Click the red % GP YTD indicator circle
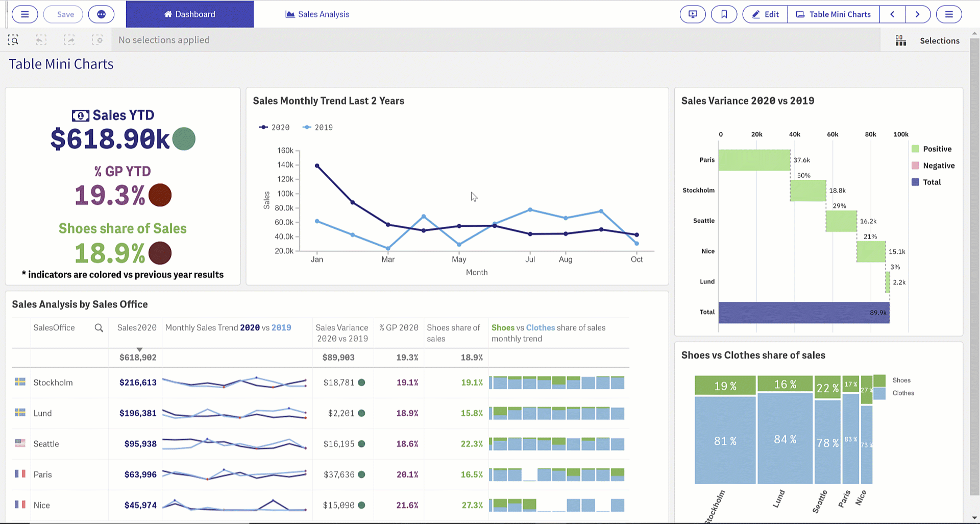Image resolution: width=980 pixels, height=524 pixels. click(160, 195)
